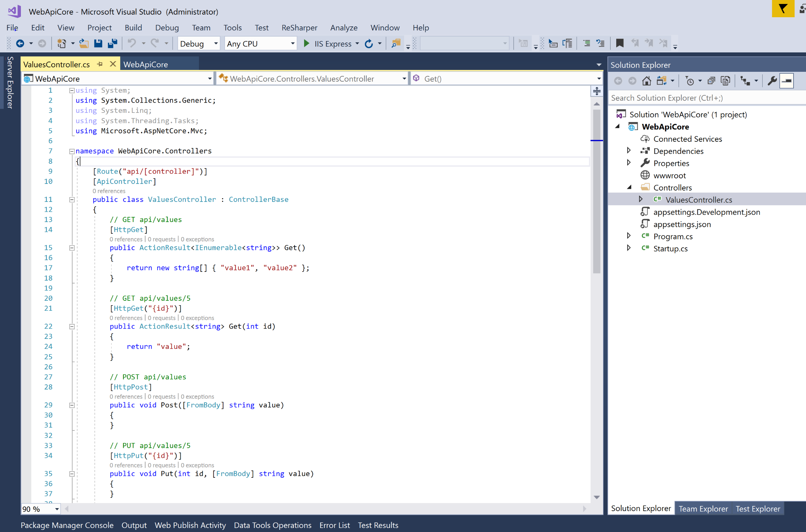Image resolution: width=806 pixels, height=532 pixels.
Task: Open the Debug configuration dropdown
Action: click(199, 44)
